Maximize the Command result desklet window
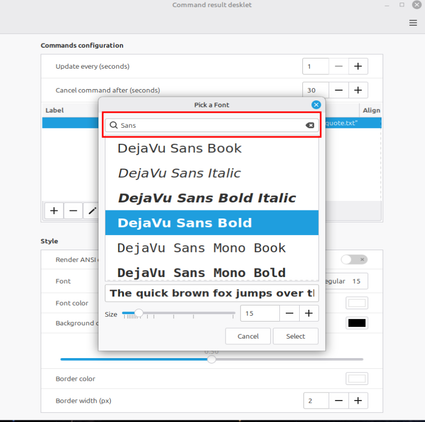Image resolution: width=425 pixels, height=422 pixels. pos(402,5)
